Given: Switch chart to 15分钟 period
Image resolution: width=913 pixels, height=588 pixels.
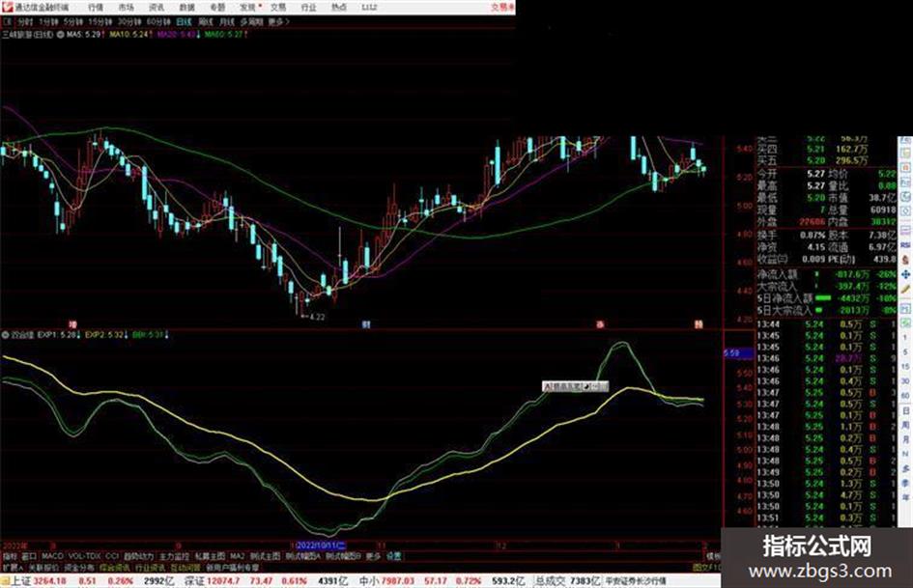Looking at the screenshot, I should click(100, 21).
